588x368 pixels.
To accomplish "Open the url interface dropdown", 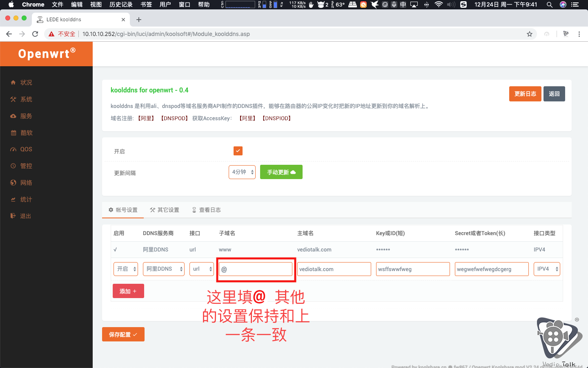I will (202, 269).
